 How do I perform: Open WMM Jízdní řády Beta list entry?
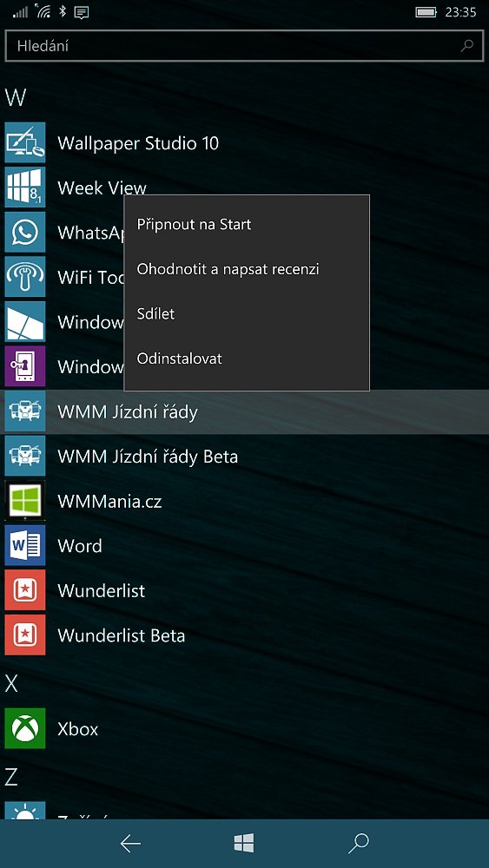click(244, 457)
